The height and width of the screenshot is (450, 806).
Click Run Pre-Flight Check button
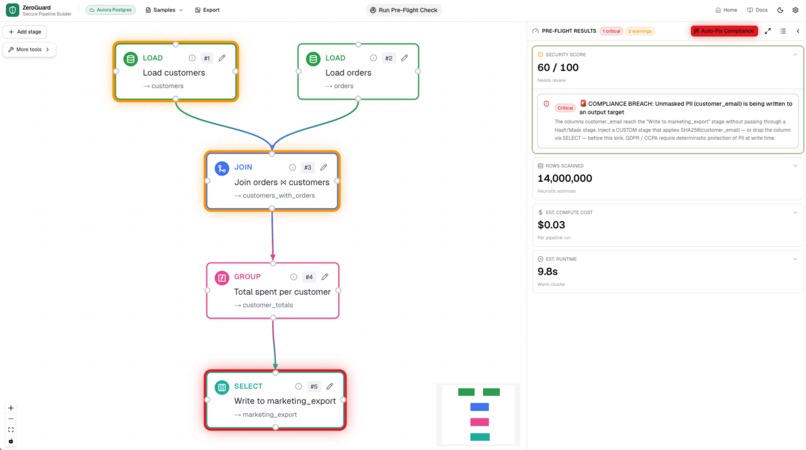point(404,10)
